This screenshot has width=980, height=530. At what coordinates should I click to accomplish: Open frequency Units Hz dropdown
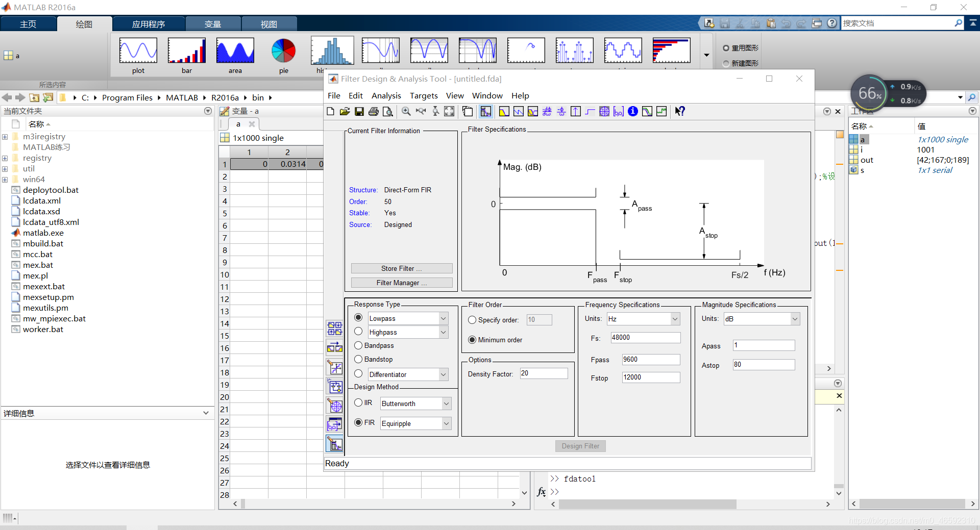tap(675, 319)
